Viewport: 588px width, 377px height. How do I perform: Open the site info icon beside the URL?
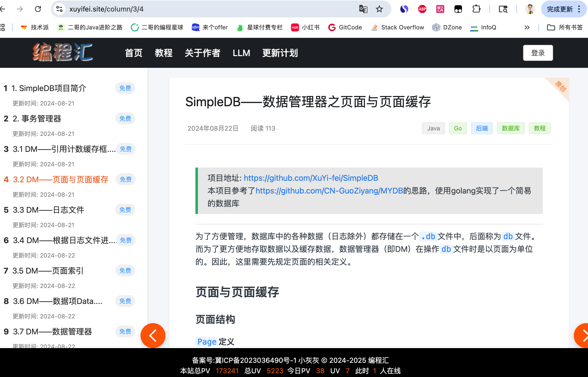[x=59, y=9]
